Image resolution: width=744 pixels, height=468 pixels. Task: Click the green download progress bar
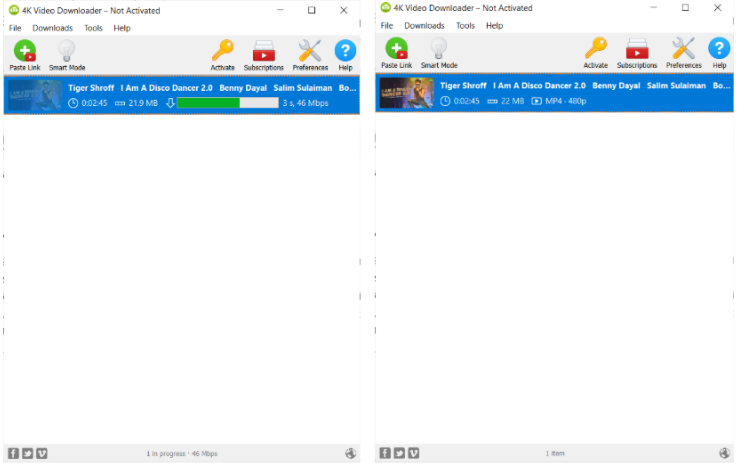click(x=228, y=103)
